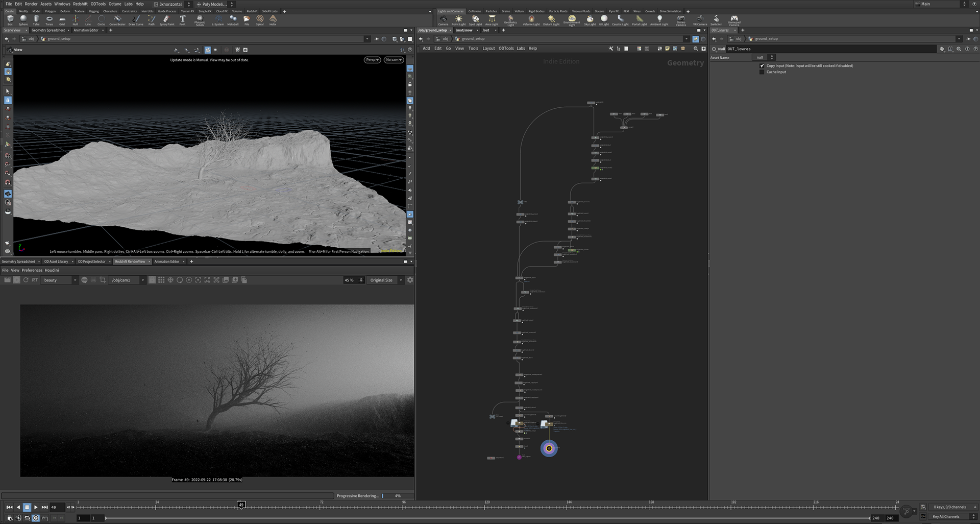Open the Original Size dropdown
The width and height of the screenshot is (980, 524).
click(x=386, y=280)
